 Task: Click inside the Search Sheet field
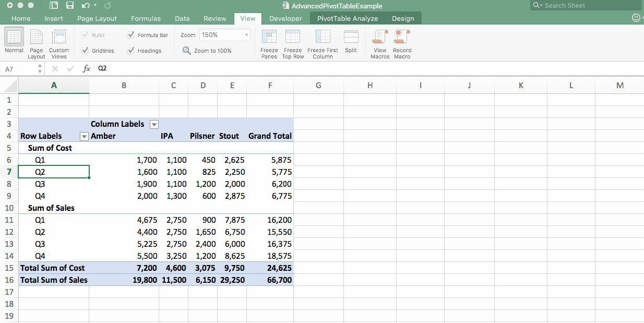click(x=585, y=5)
